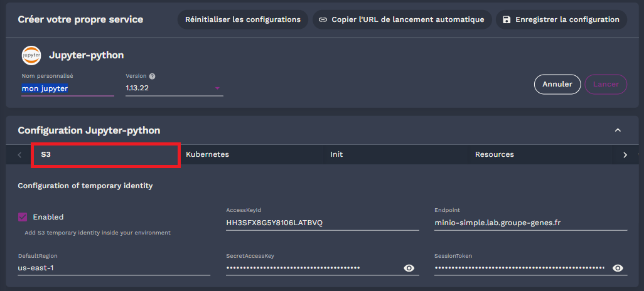This screenshot has height=291, width=644.
Task: Collapse the Configuration Jupyter-python section
Action: (618, 130)
